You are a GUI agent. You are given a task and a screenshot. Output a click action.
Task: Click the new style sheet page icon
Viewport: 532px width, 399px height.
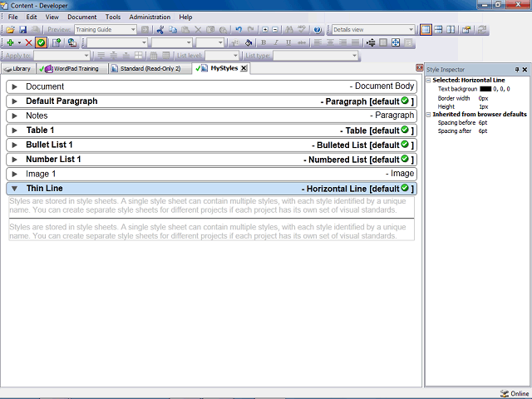57,42
